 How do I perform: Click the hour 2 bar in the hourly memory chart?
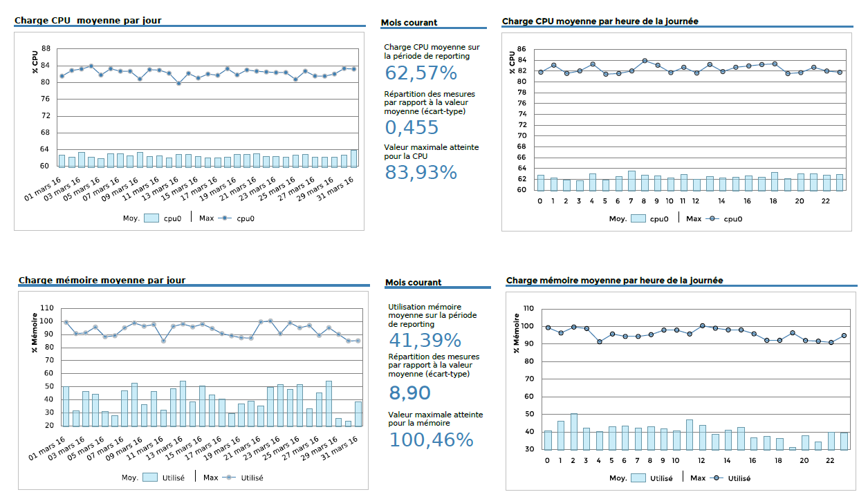tap(573, 432)
